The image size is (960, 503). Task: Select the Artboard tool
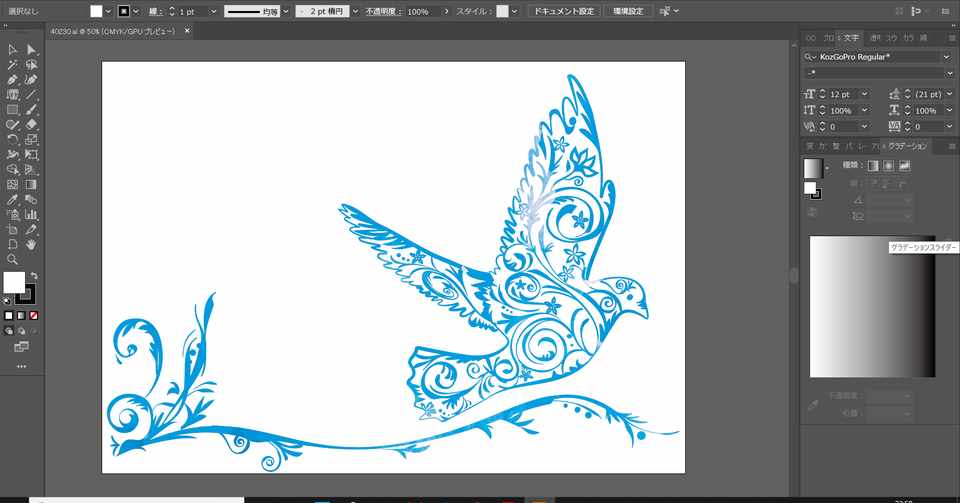coord(12,229)
